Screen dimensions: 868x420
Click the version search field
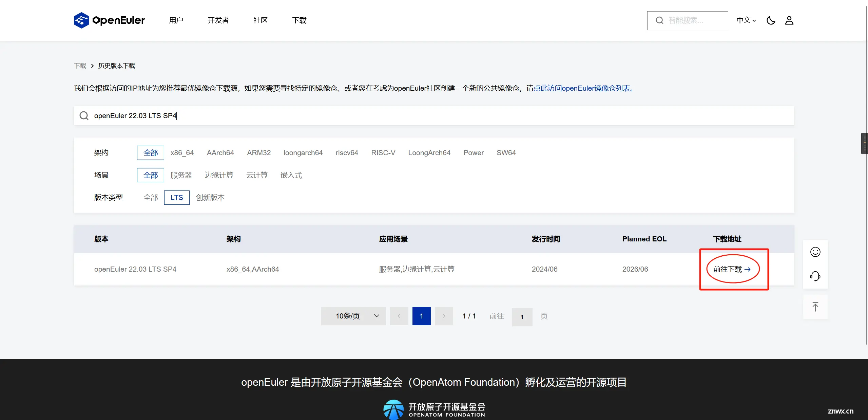[x=434, y=116]
